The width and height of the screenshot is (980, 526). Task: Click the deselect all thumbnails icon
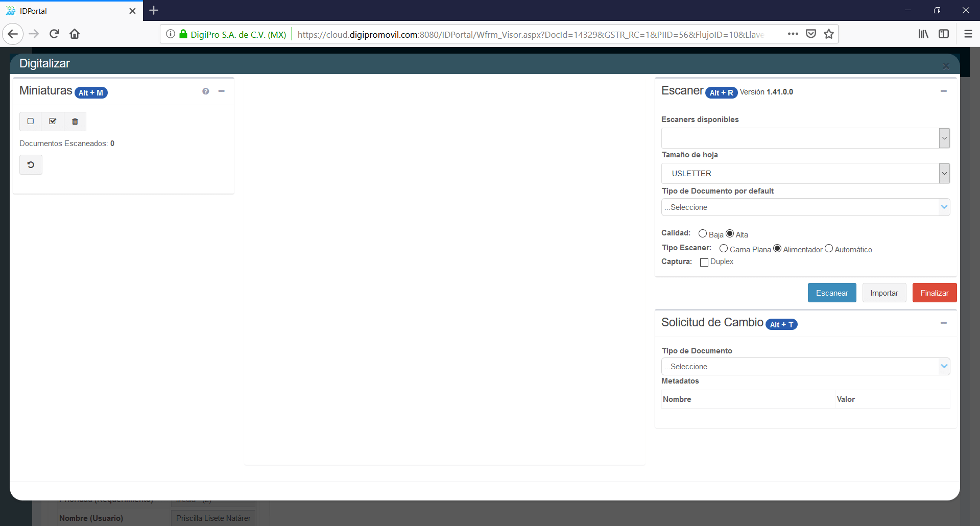tap(31, 122)
